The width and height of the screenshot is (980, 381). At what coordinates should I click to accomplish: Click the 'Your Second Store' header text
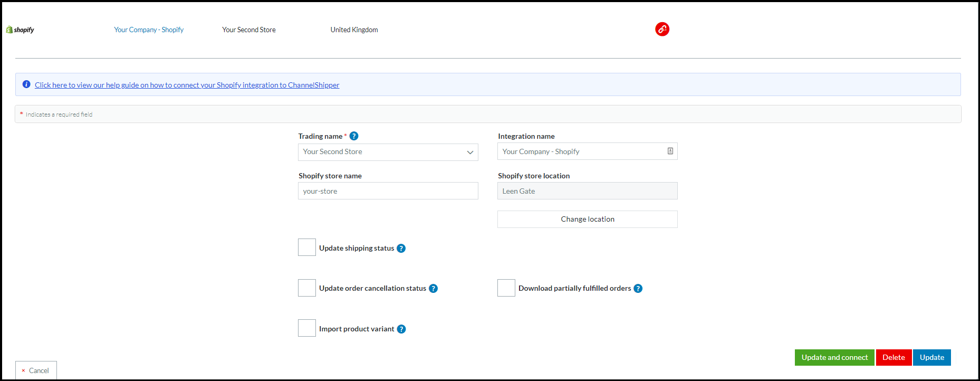pos(249,30)
